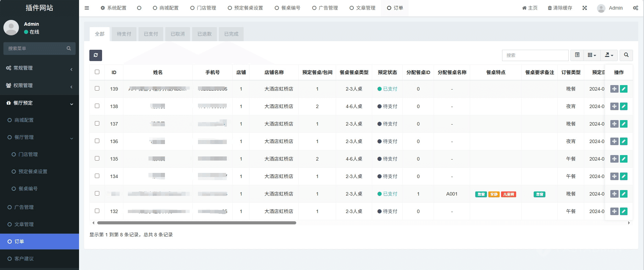Click the refresh table button
Image resolution: width=644 pixels, height=270 pixels.
click(x=96, y=55)
